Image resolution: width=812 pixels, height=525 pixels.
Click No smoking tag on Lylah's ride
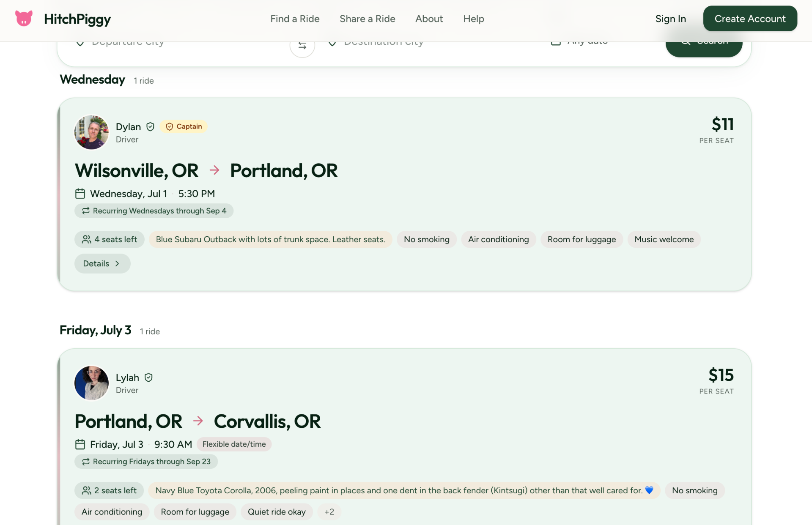(694, 490)
